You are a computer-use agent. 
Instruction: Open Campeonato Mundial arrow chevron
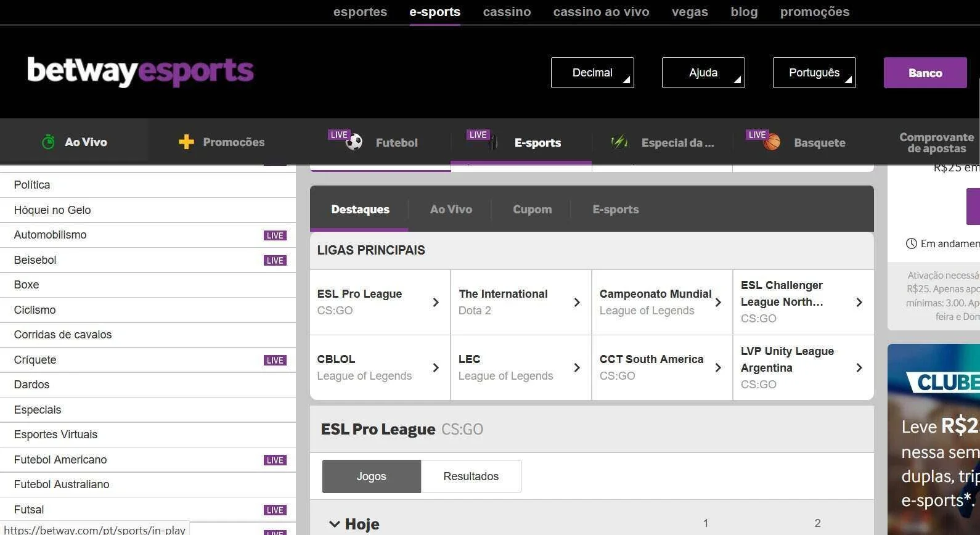click(x=718, y=302)
